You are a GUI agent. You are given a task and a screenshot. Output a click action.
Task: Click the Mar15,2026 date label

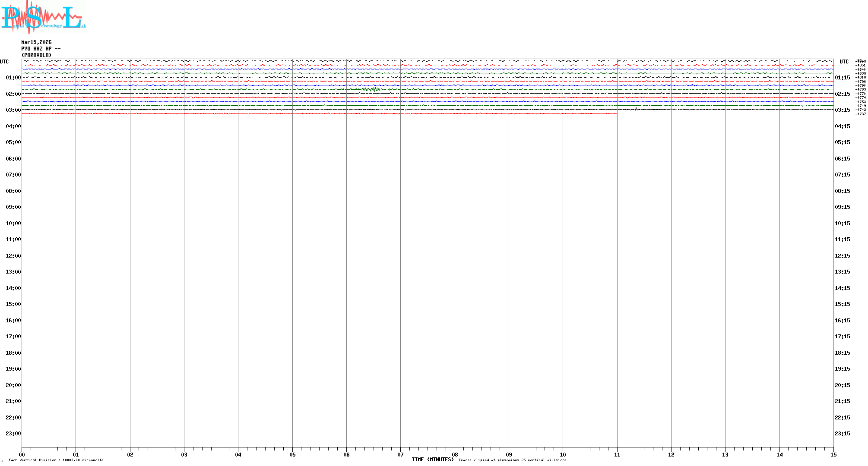[x=36, y=42]
